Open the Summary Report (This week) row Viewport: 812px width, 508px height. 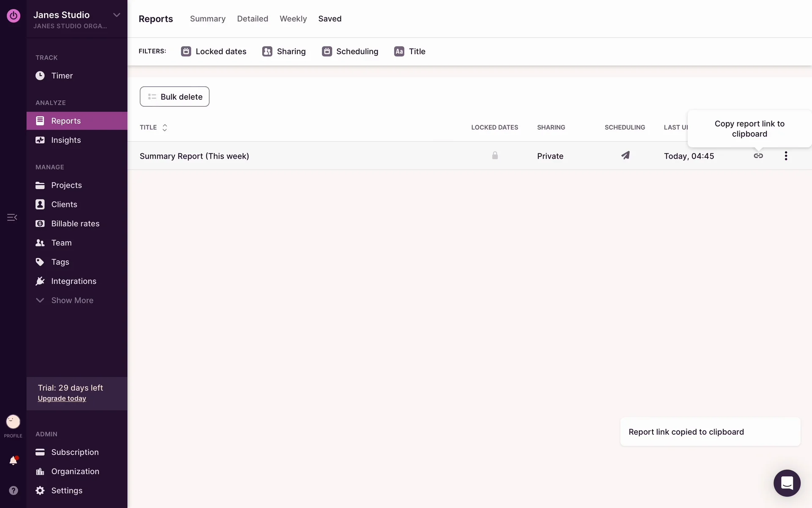tap(194, 156)
